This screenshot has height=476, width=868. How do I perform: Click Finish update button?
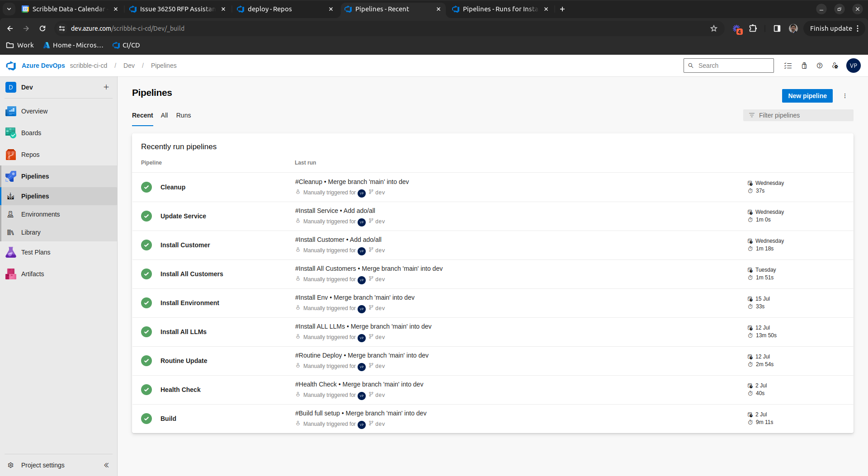click(x=834, y=28)
